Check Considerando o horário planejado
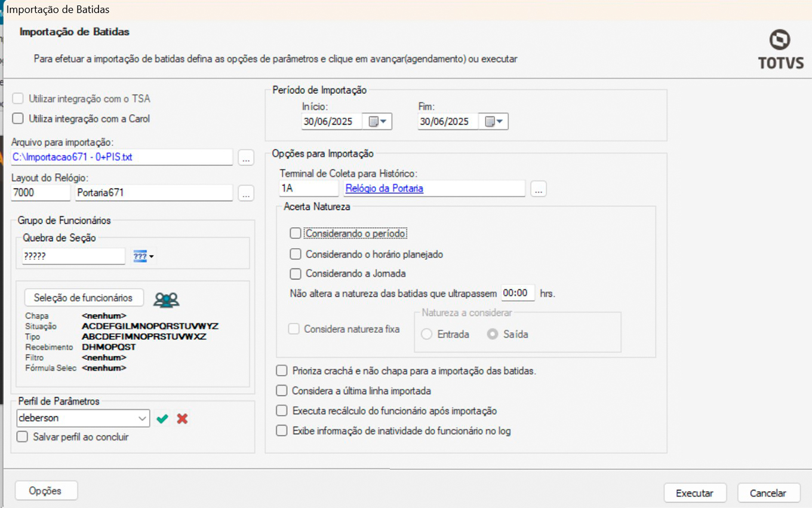This screenshot has width=812, height=508. coord(295,254)
